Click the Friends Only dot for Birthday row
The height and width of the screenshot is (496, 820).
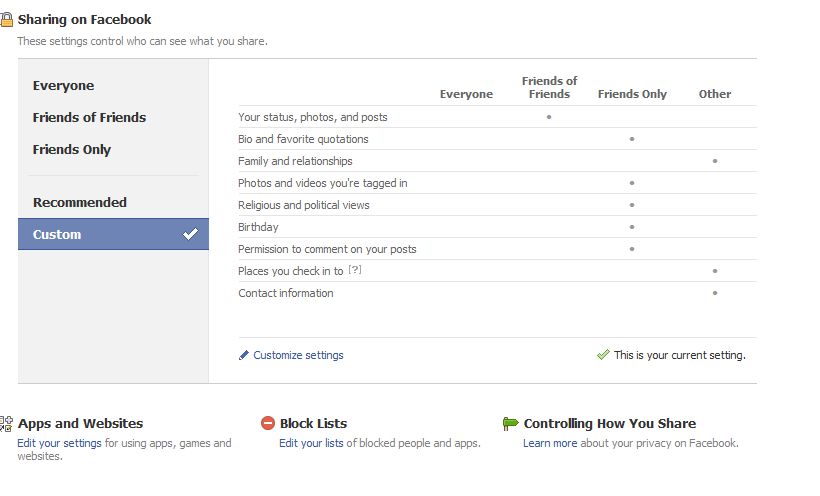[632, 227]
